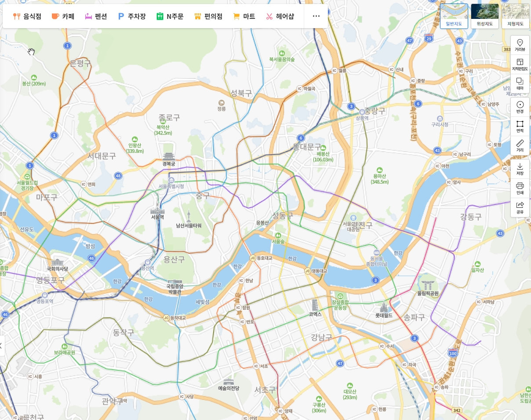
Task: Click the 하월곡 IC marker
Action: 300,88
